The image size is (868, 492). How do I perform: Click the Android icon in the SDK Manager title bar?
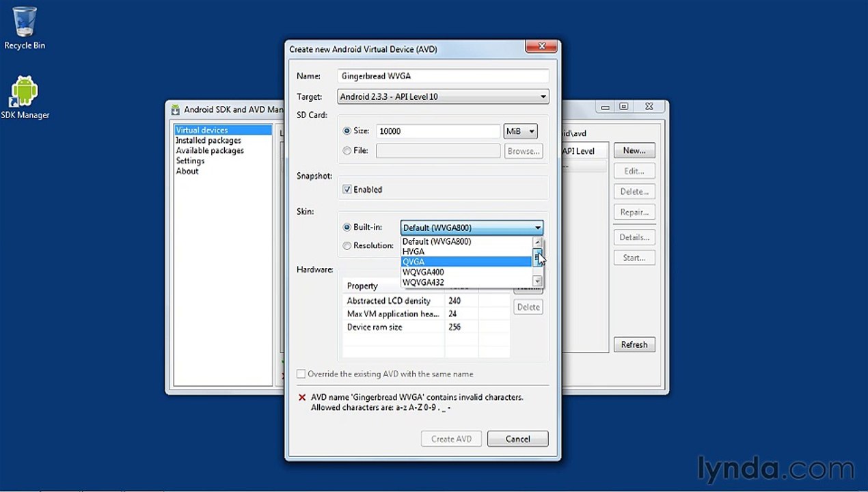point(176,109)
